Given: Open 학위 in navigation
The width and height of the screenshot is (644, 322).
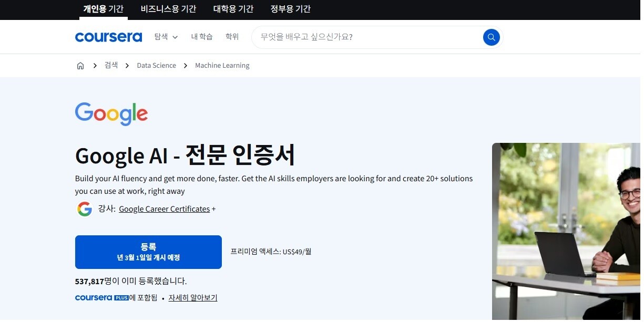Looking at the screenshot, I should click(232, 37).
